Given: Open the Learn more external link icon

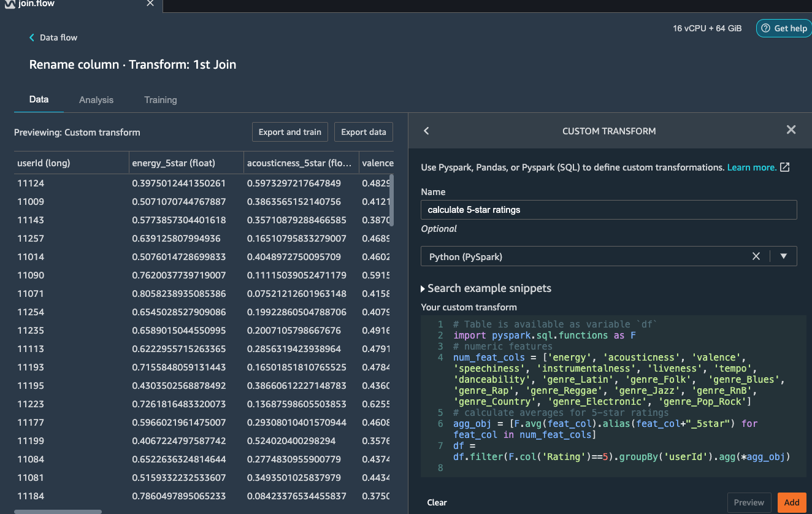Looking at the screenshot, I should [x=784, y=167].
